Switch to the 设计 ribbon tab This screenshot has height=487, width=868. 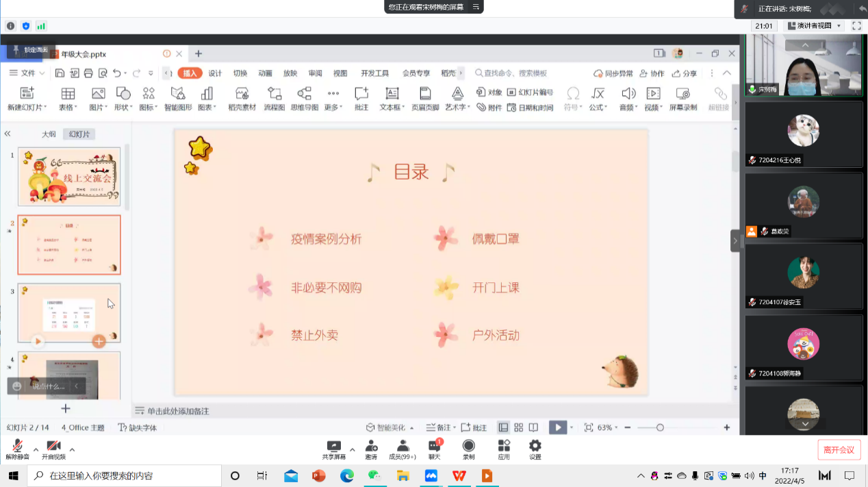[x=215, y=73]
